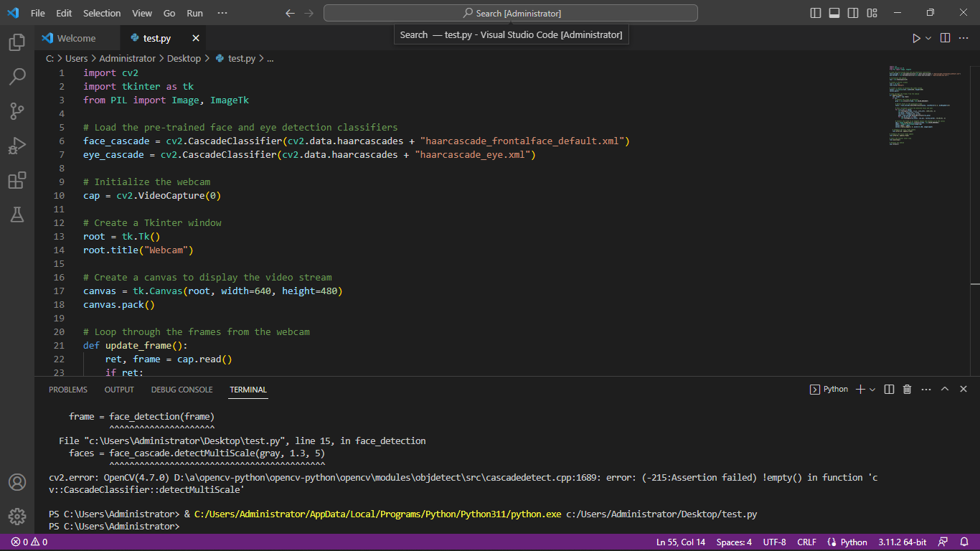Screen dimensions: 980x551
Task: Click the Accounts icon in activity bar
Action: click(x=17, y=482)
